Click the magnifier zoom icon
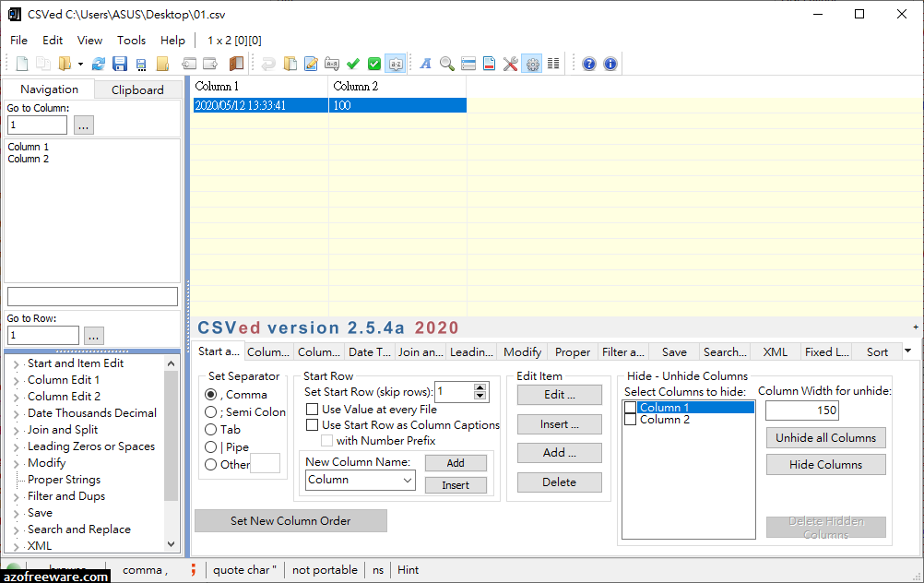 447,64
